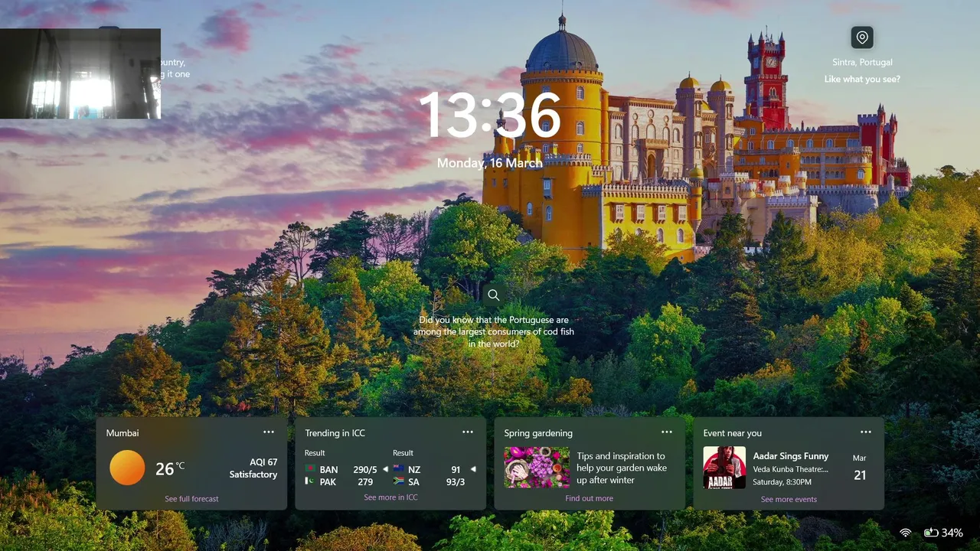Click the PAK score 279
980x551 pixels.
[x=365, y=482]
